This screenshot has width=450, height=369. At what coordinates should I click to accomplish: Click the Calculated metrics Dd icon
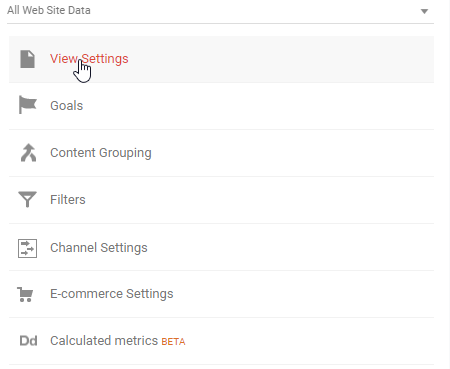click(28, 341)
